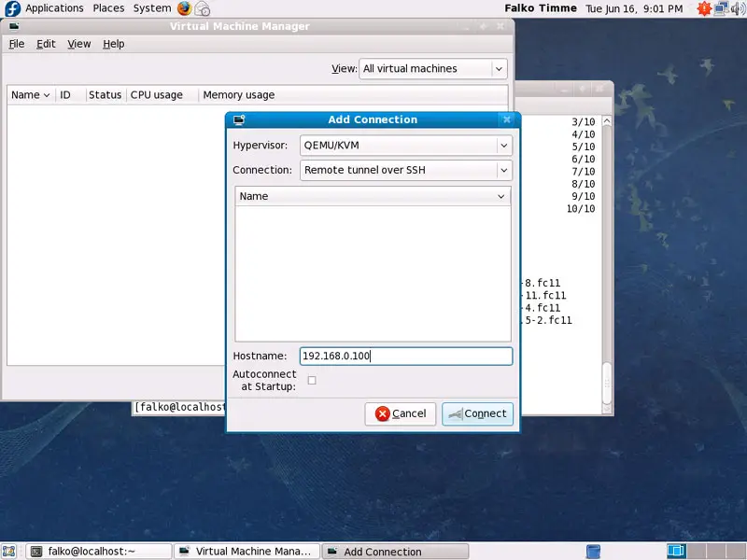
Task: Switch to falko@localhost terminal in the taskbar
Action: point(99,552)
